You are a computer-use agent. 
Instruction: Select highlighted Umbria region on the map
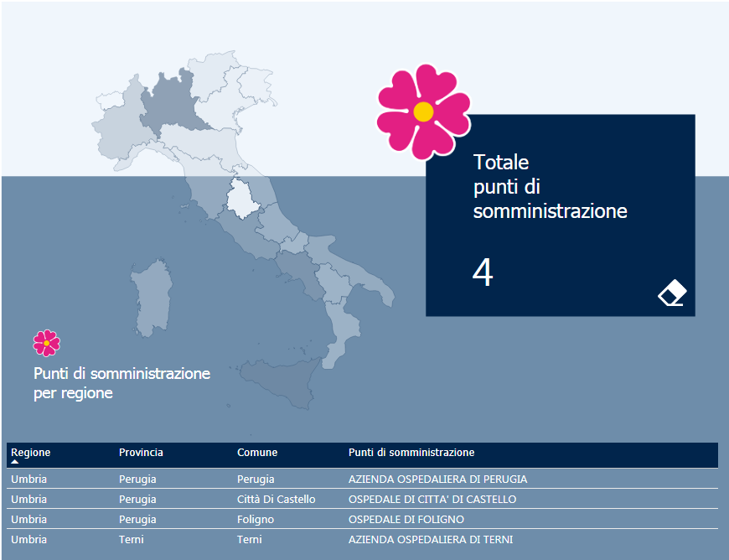[x=242, y=199]
